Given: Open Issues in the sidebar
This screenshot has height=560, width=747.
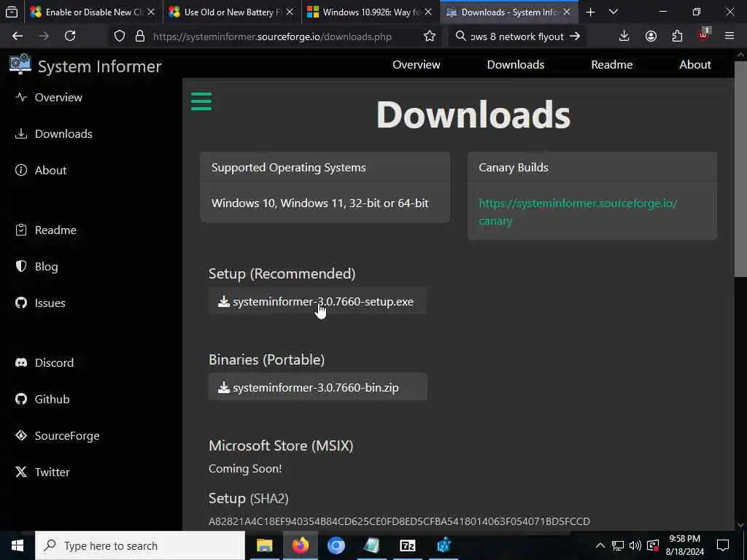Looking at the screenshot, I should tap(40, 303).
